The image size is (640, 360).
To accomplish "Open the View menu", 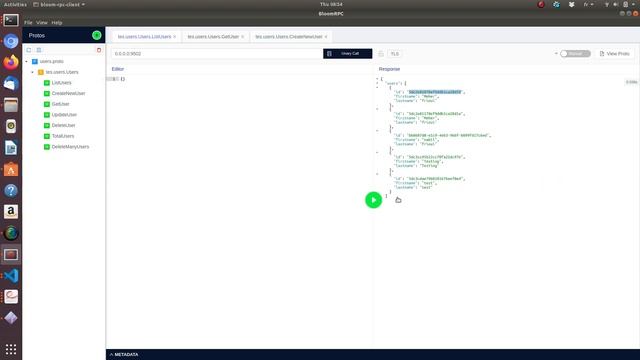I will (x=42, y=22).
